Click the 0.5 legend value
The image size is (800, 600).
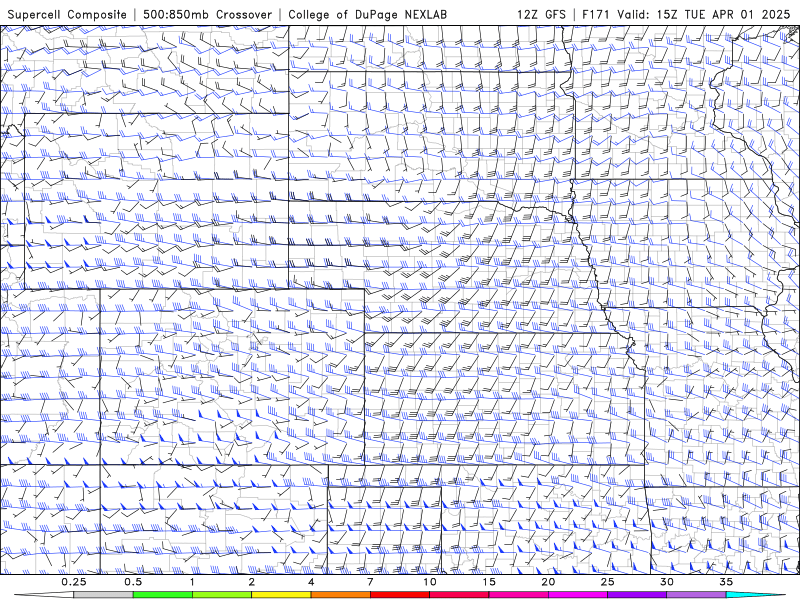pyautogui.click(x=133, y=582)
